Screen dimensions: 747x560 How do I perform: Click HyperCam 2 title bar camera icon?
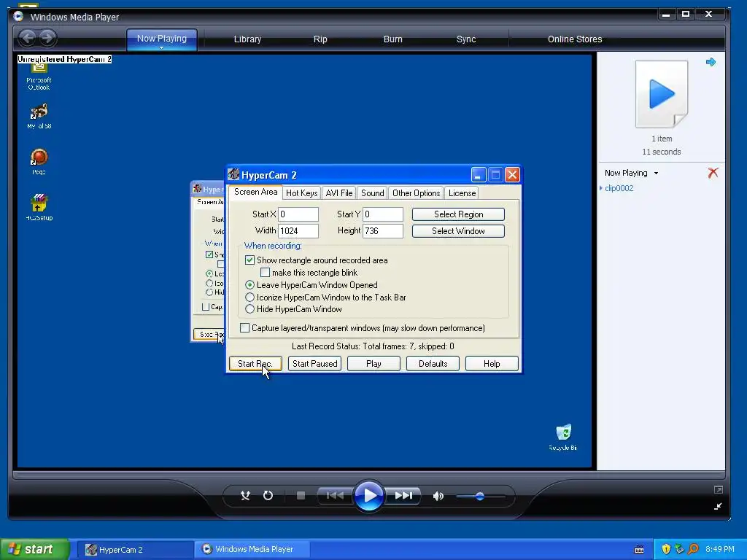[x=233, y=174]
